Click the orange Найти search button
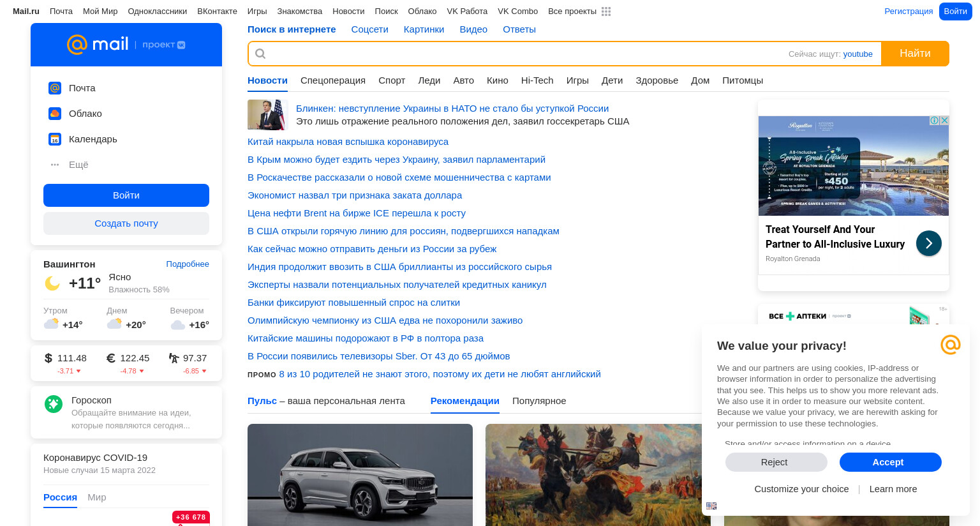The height and width of the screenshot is (526, 980). click(915, 54)
